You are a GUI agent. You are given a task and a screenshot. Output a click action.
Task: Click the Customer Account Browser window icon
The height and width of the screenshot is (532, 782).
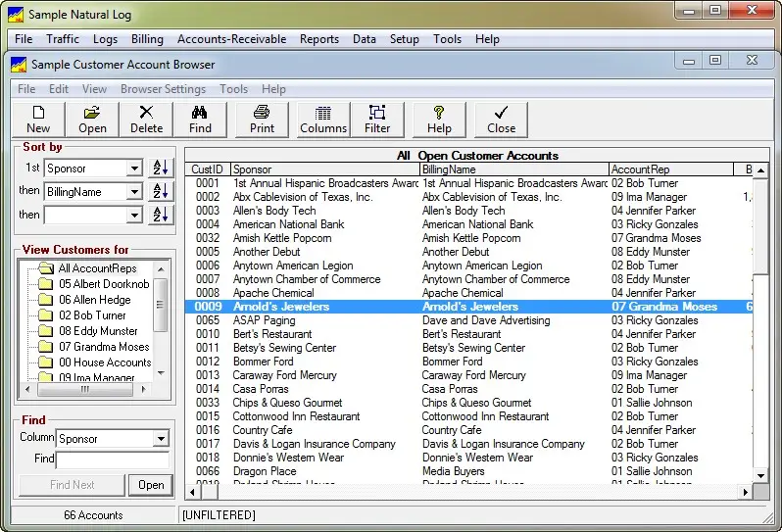19,65
